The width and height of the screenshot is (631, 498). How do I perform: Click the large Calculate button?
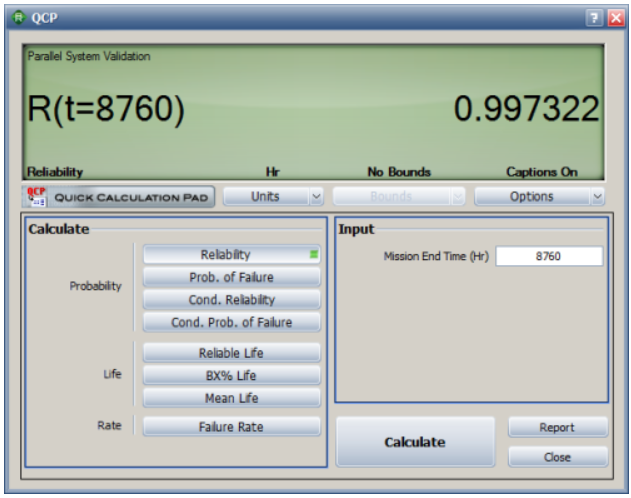415,442
